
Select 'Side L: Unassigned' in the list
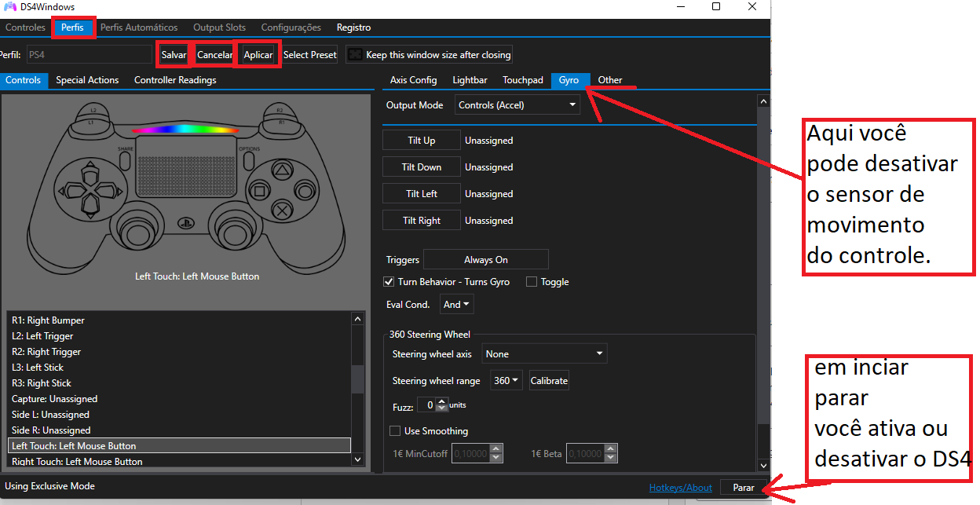click(178, 415)
